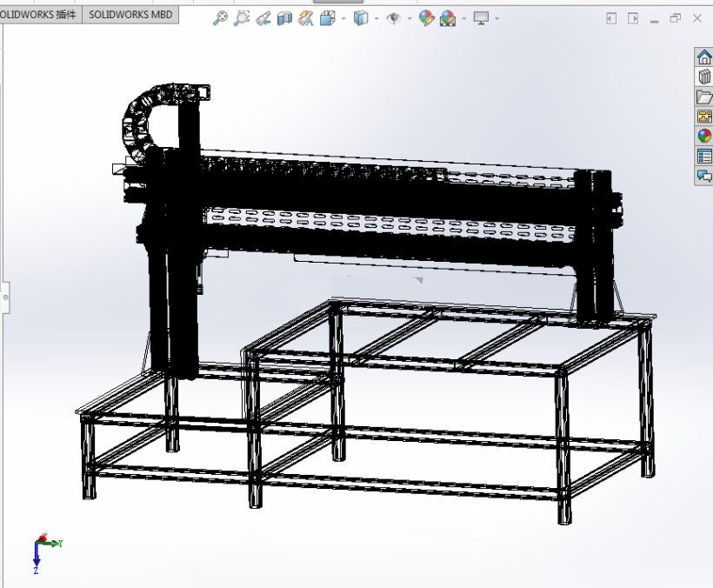
Task: Click the View Settings monitor icon
Action: [x=481, y=18]
